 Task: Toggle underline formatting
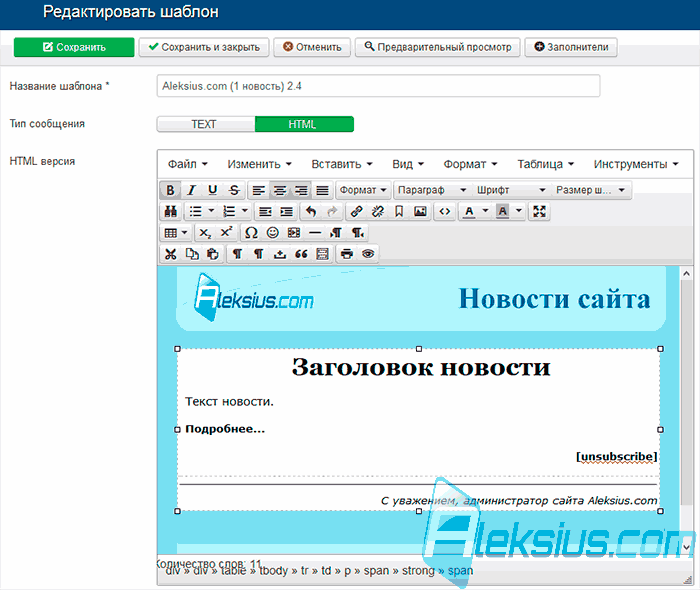tap(213, 190)
